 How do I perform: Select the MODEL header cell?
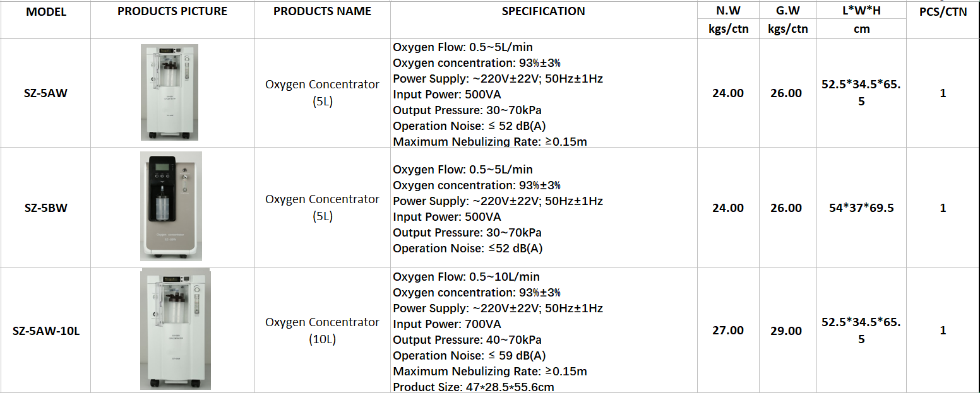[46, 20]
